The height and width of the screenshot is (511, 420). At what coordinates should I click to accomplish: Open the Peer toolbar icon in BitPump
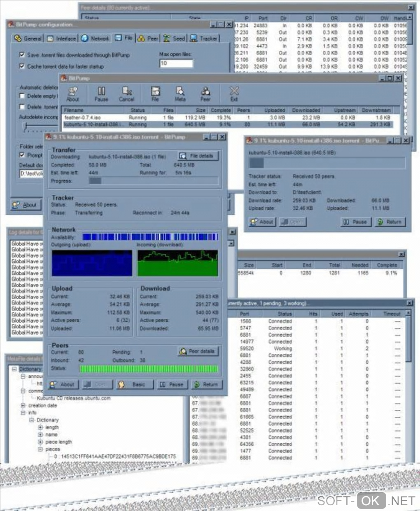205,94
